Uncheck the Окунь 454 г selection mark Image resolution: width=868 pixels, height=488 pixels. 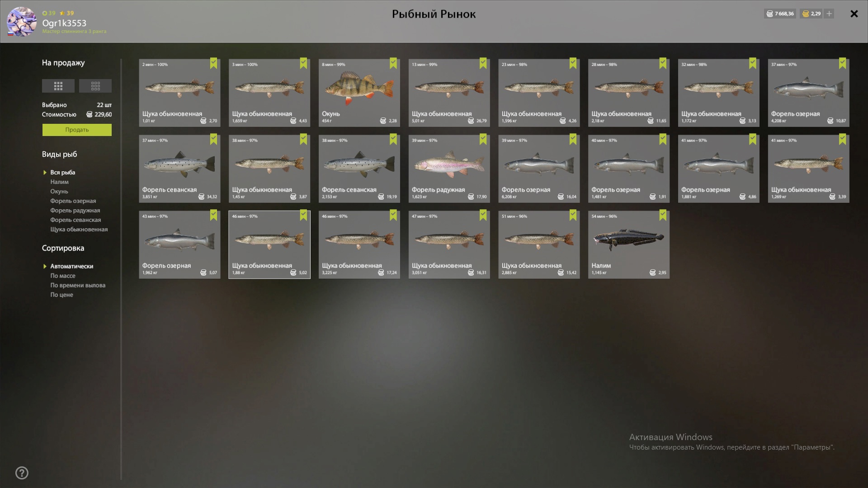point(393,63)
